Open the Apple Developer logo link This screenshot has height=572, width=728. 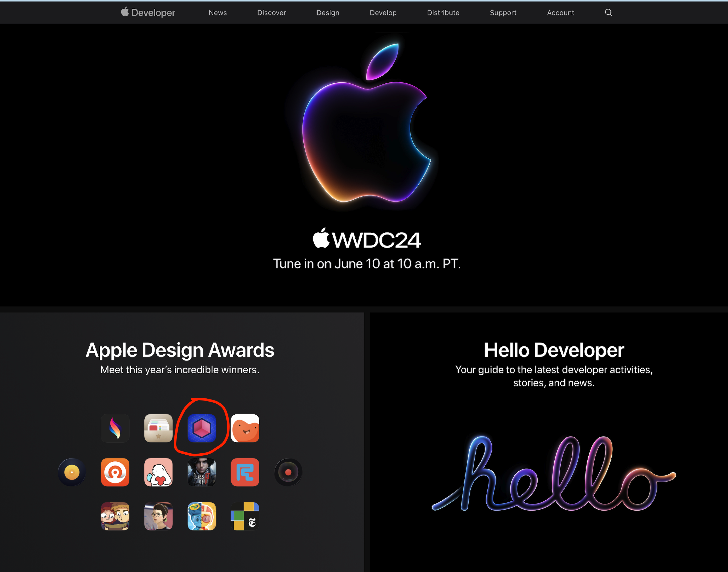[148, 12]
